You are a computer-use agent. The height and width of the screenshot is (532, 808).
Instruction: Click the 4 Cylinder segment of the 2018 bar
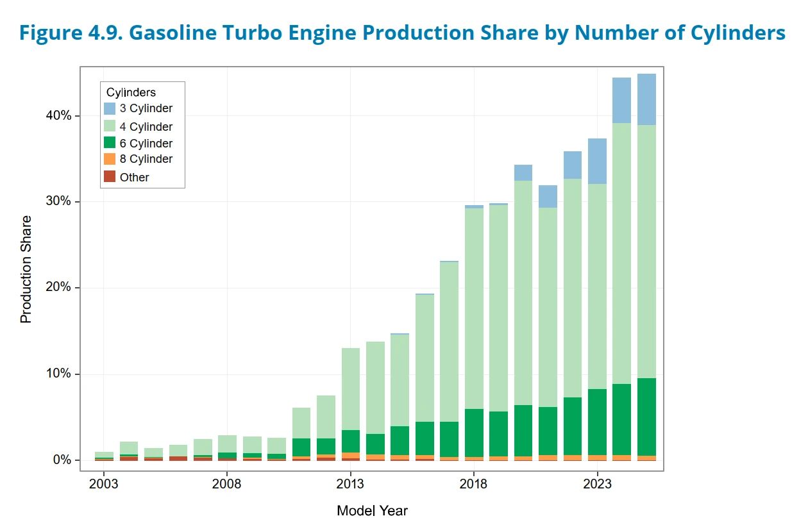click(x=474, y=308)
